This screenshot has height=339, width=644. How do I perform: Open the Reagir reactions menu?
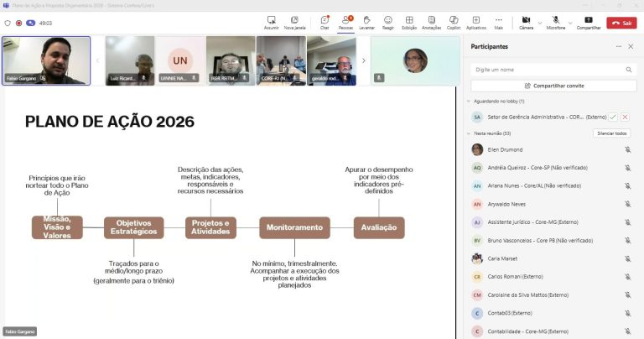coord(388,22)
